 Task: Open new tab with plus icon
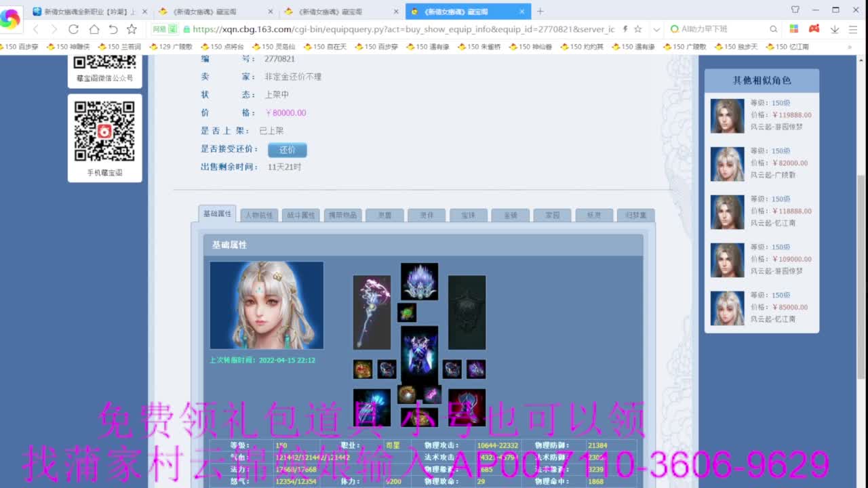click(540, 12)
